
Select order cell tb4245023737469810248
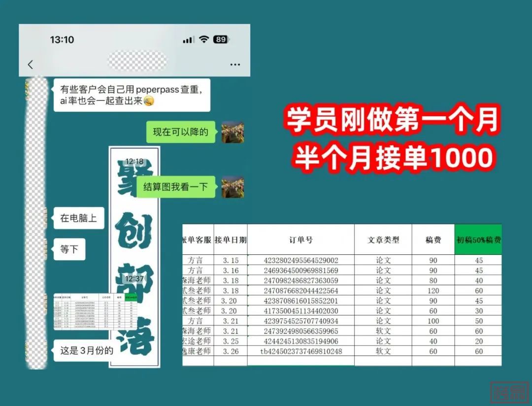coord(300,351)
